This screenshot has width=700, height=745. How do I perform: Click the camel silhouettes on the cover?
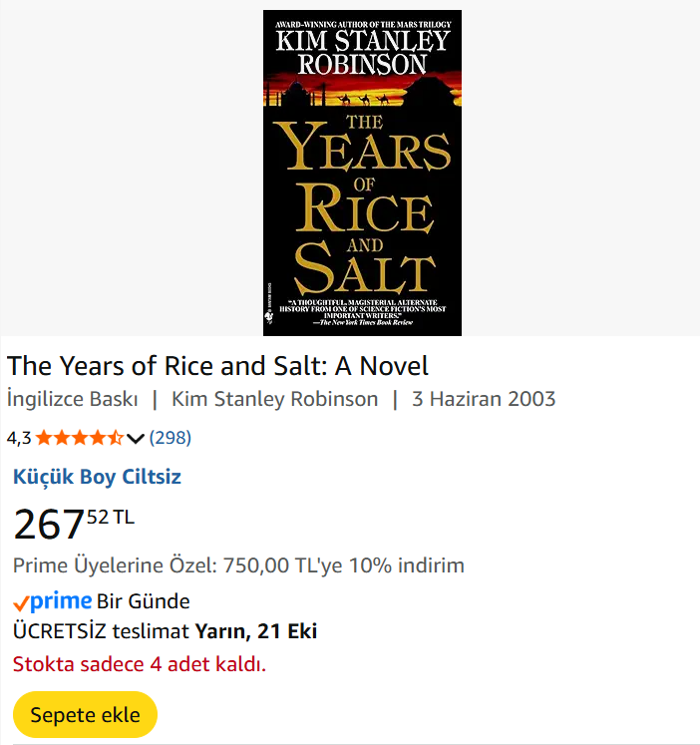click(x=365, y=99)
